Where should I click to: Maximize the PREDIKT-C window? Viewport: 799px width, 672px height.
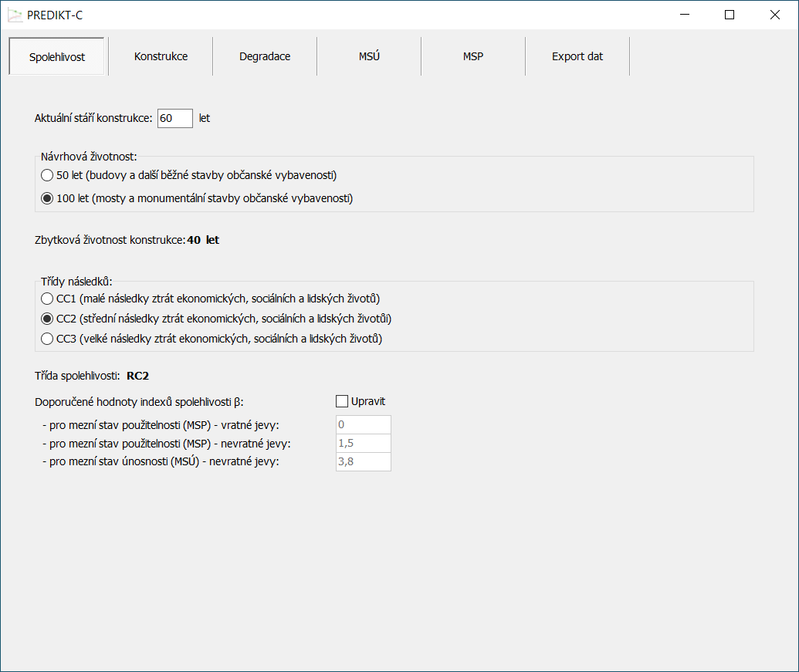tap(730, 15)
